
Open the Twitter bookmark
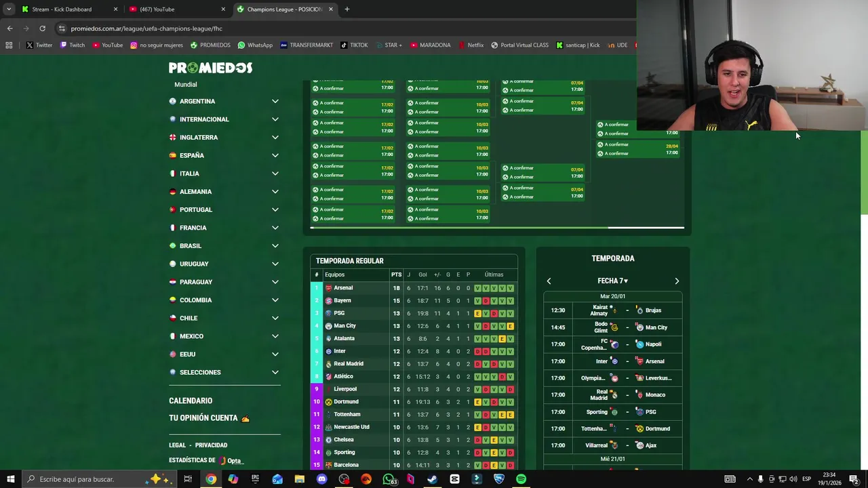coord(39,45)
